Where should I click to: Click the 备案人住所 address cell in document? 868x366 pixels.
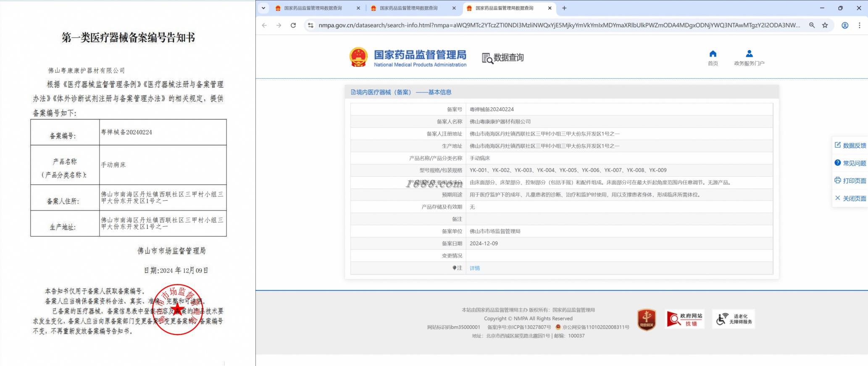162,197
